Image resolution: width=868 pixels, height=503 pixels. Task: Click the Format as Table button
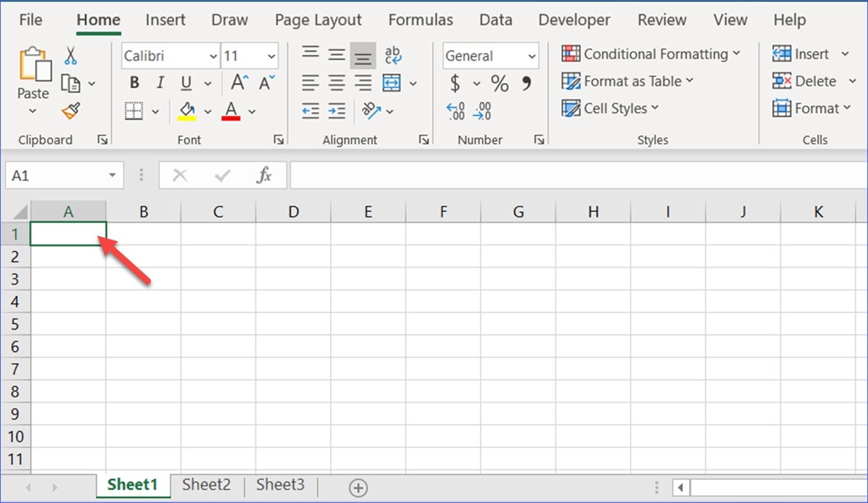click(628, 82)
